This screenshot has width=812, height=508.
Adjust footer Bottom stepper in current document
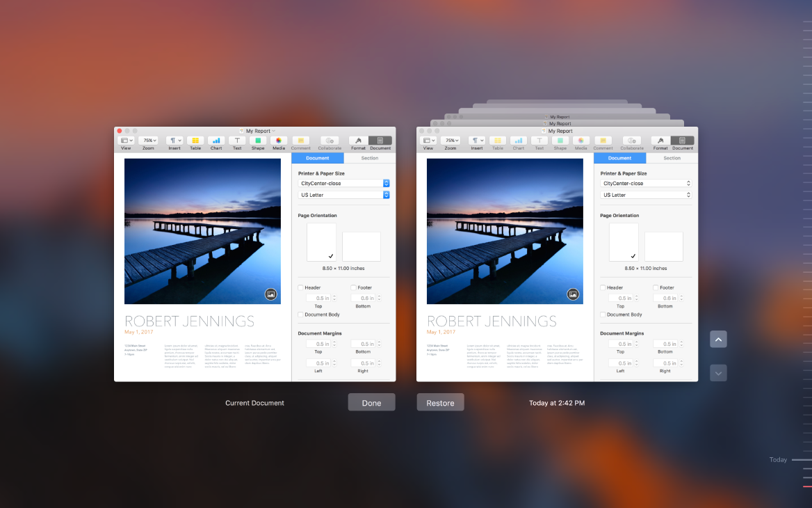click(379, 298)
